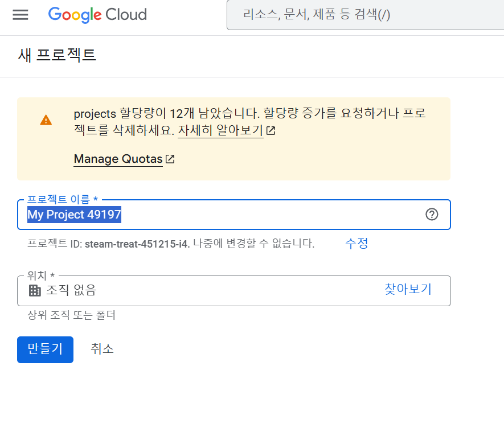Image resolution: width=504 pixels, height=432 pixels.
Task: Click 찾아보기 to browse locations
Action: click(408, 289)
